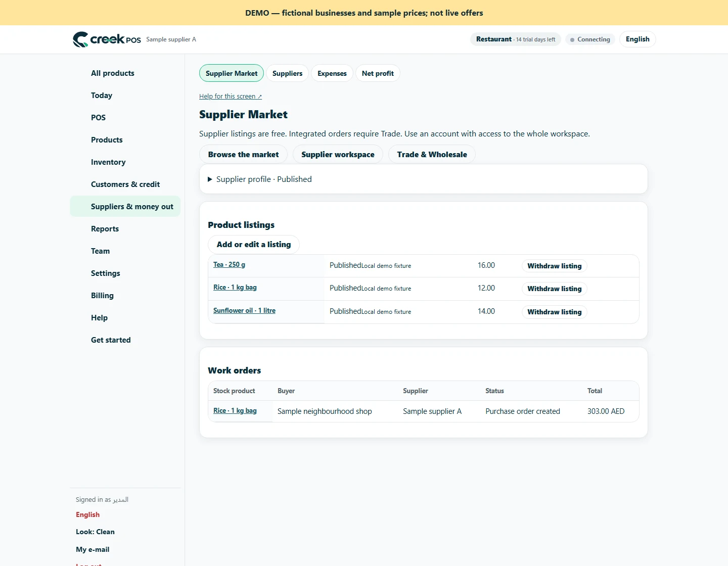Open the Expenses tab
728x566 pixels.
pos(332,73)
